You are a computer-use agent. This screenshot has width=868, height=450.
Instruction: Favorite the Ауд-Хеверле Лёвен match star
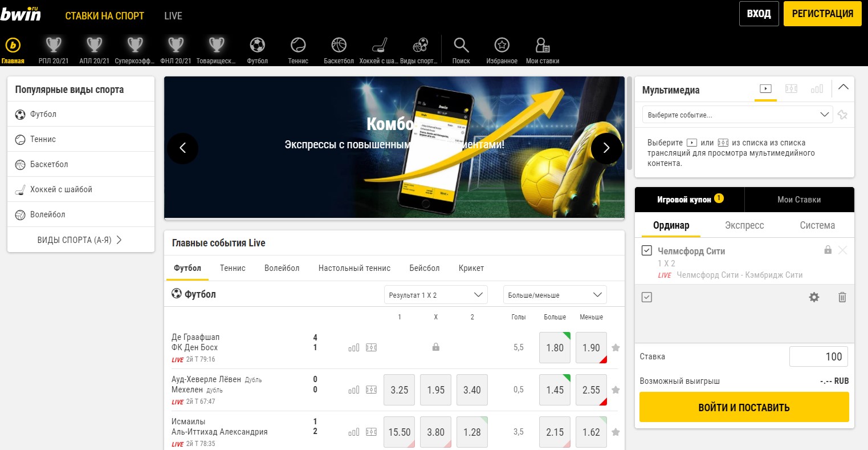pos(616,390)
